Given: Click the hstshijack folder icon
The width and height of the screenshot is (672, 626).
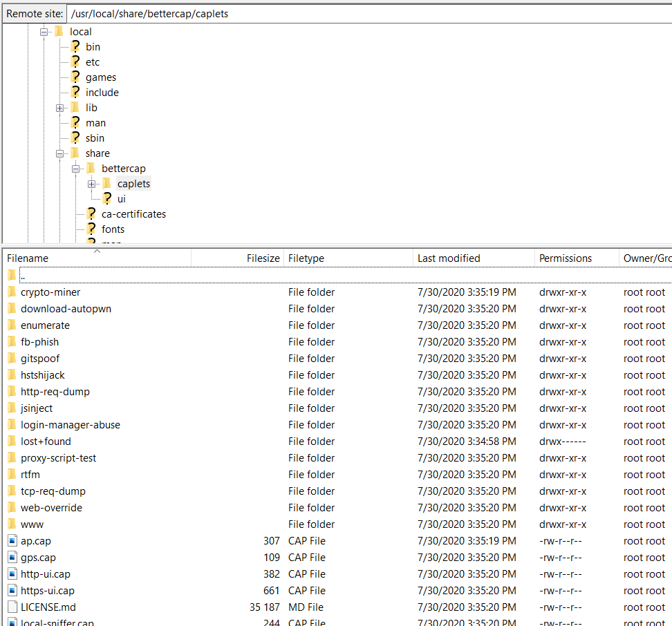Looking at the screenshot, I should tap(12, 375).
